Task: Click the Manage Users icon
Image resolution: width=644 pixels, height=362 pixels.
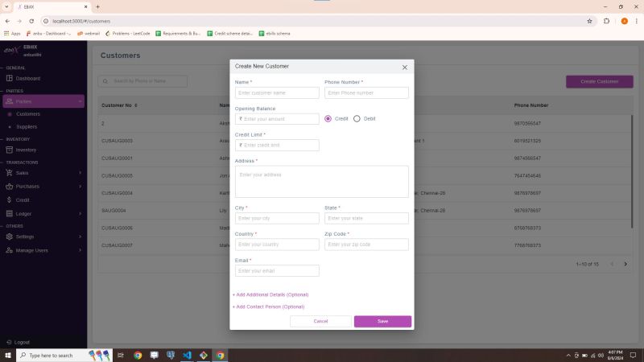Action: point(10,250)
